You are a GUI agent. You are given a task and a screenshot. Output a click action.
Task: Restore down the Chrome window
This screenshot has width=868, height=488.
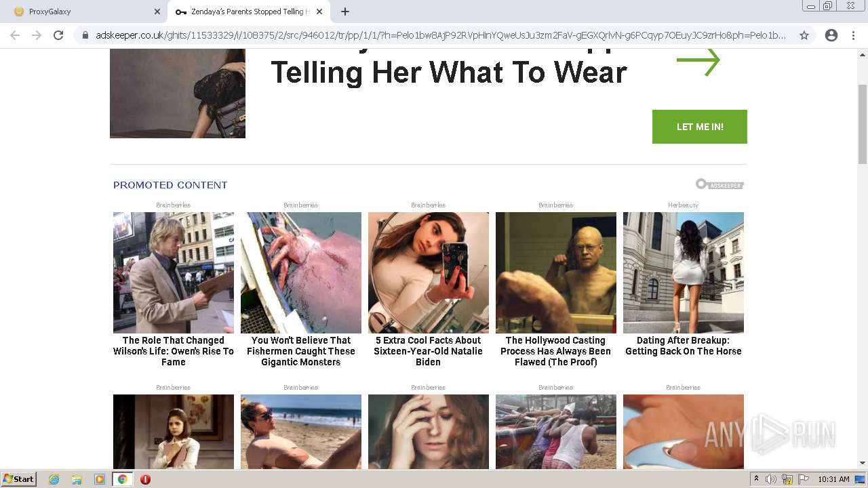(x=828, y=6)
